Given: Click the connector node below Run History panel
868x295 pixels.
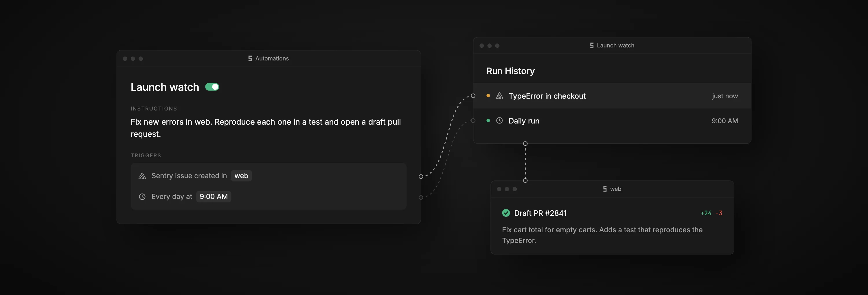Looking at the screenshot, I should pyautogui.click(x=525, y=144).
